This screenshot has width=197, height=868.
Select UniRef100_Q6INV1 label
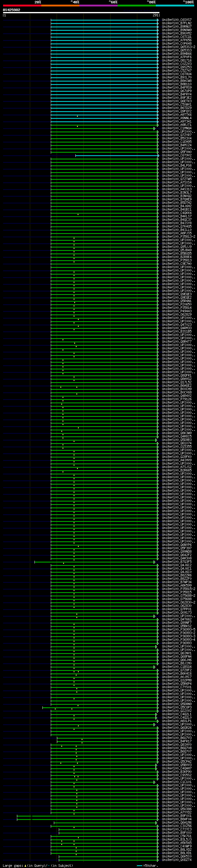point(177,653)
